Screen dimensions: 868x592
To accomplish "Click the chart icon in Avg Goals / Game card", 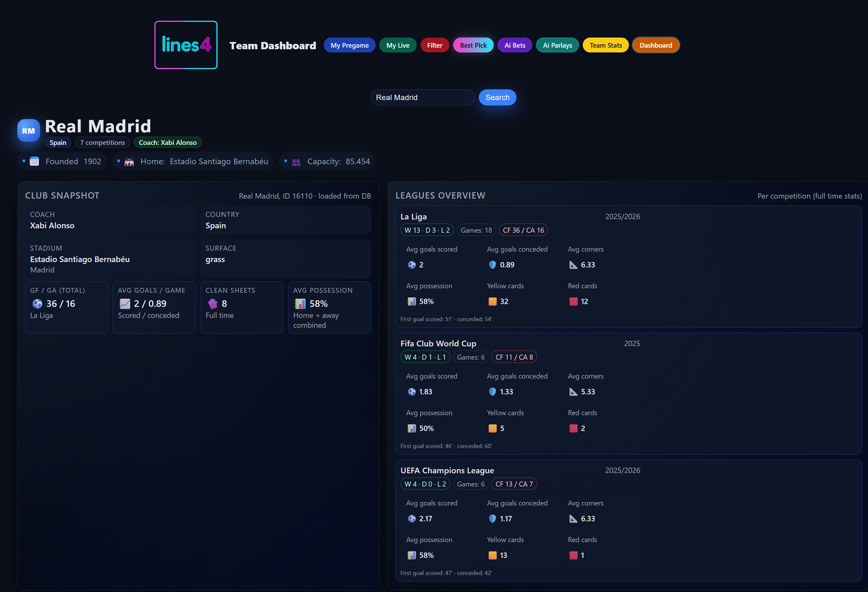I will tap(125, 304).
